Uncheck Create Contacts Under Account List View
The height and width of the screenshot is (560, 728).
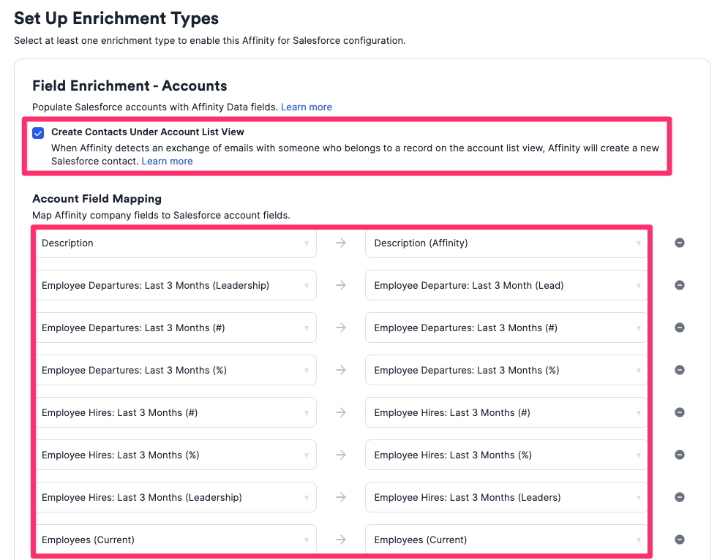coord(38,133)
